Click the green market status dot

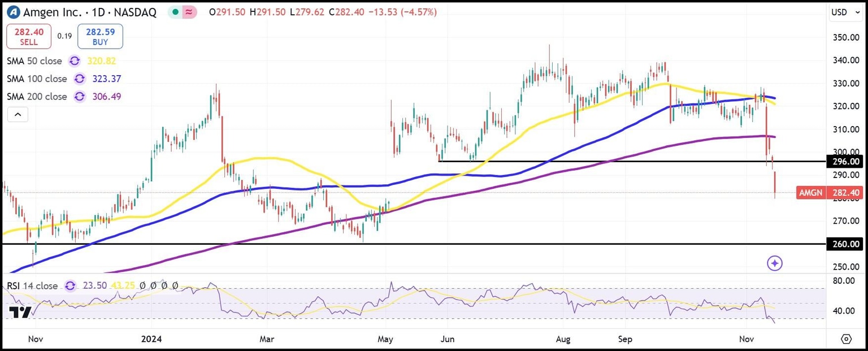click(176, 12)
